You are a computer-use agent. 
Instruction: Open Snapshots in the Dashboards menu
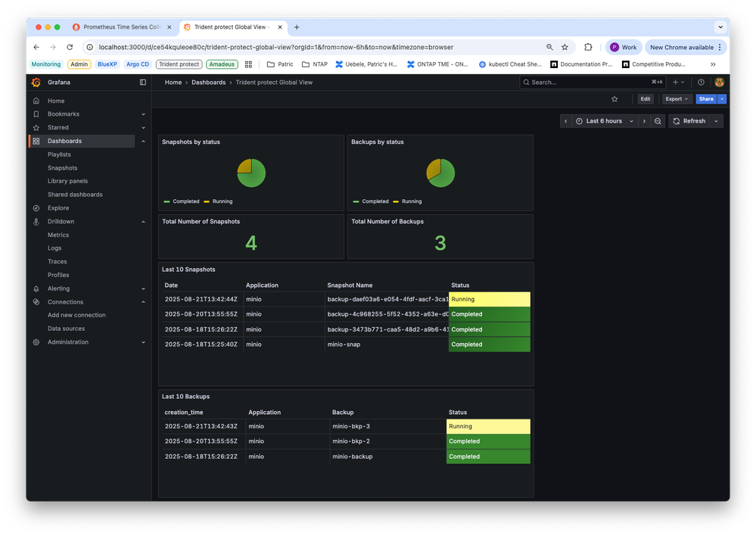pyautogui.click(x=62, y=168)
